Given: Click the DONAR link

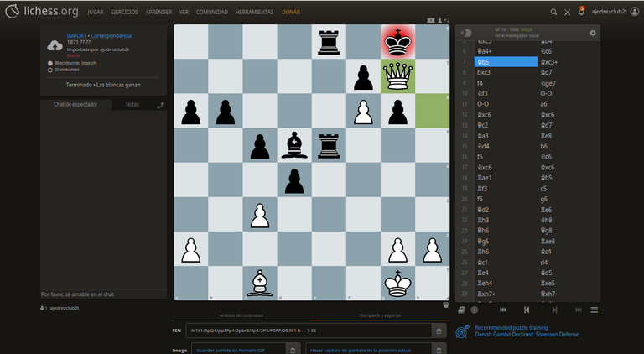Looking at the screenshot, I should [x=291, y=13].
